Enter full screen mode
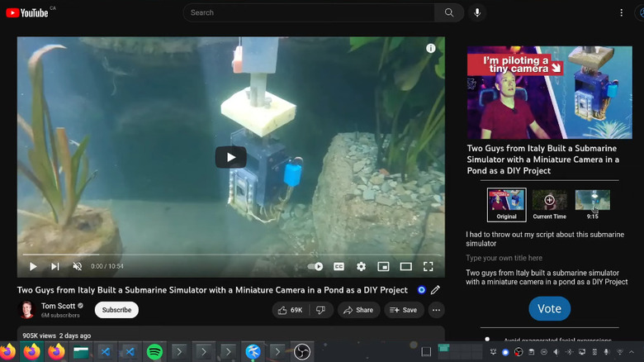 coord(429,266)
